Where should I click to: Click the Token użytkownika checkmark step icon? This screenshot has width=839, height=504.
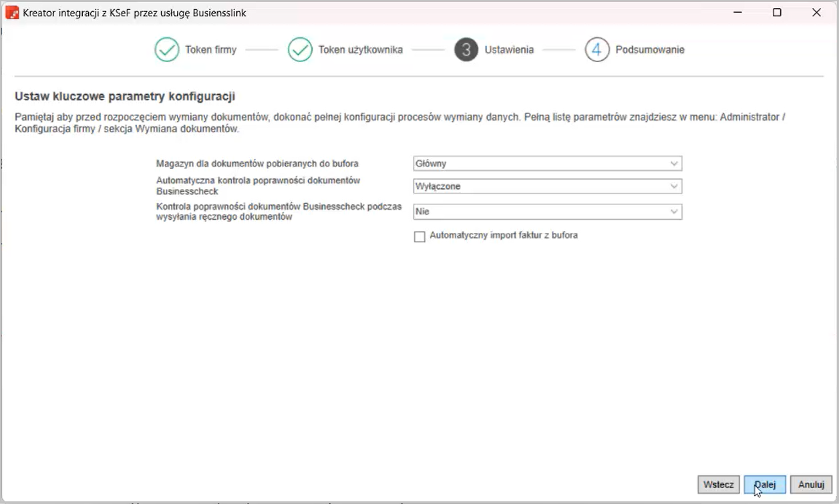click(x=300, y=50)
